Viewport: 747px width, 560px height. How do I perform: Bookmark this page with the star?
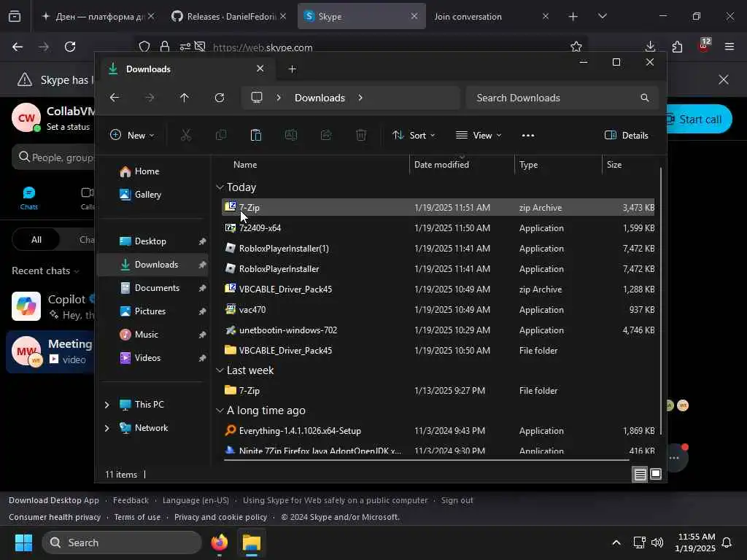576,47
